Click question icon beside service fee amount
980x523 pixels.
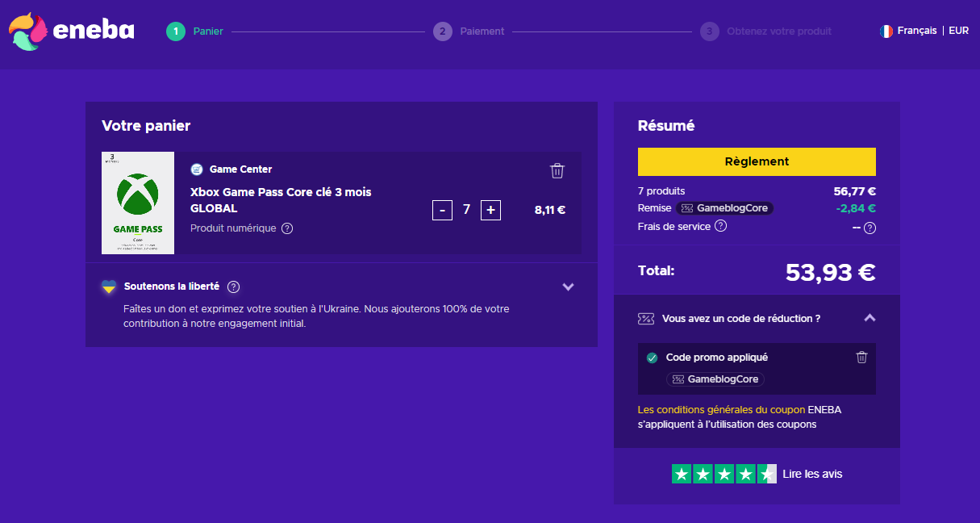(869, 228)
